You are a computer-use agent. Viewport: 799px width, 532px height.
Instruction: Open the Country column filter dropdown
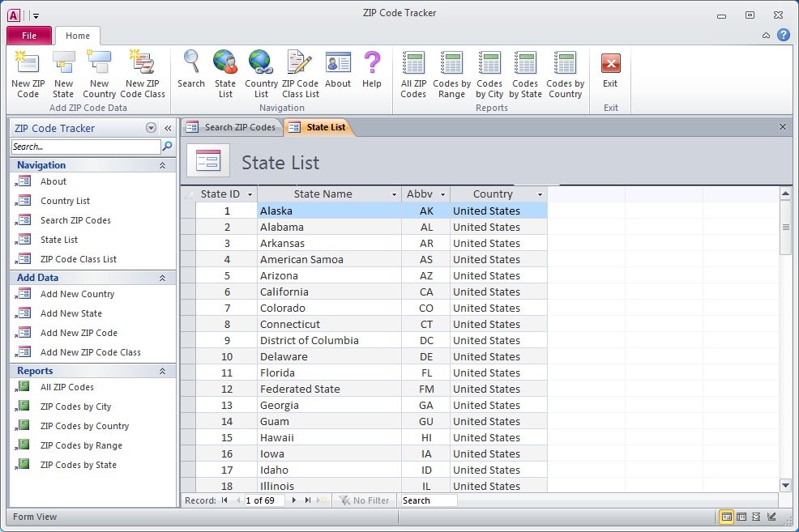point(540,194)
